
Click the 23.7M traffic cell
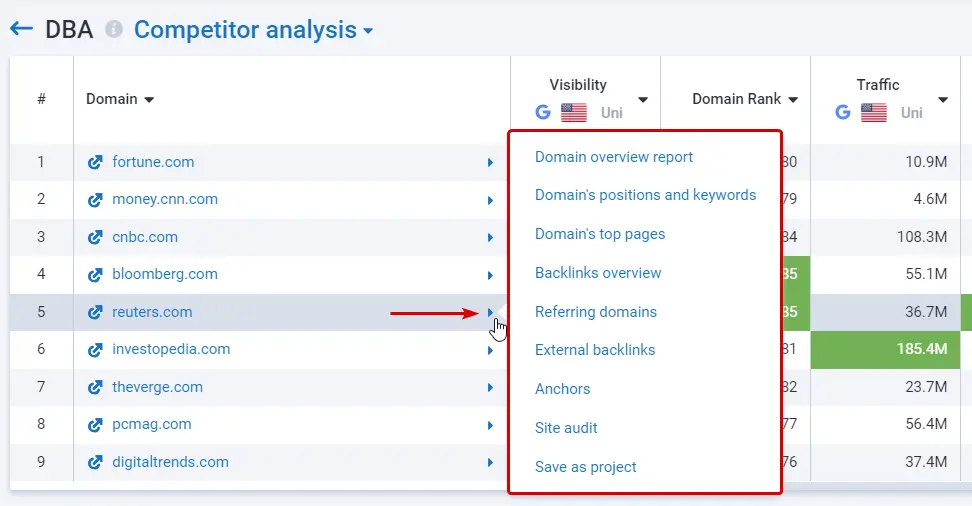click(885, 387)
